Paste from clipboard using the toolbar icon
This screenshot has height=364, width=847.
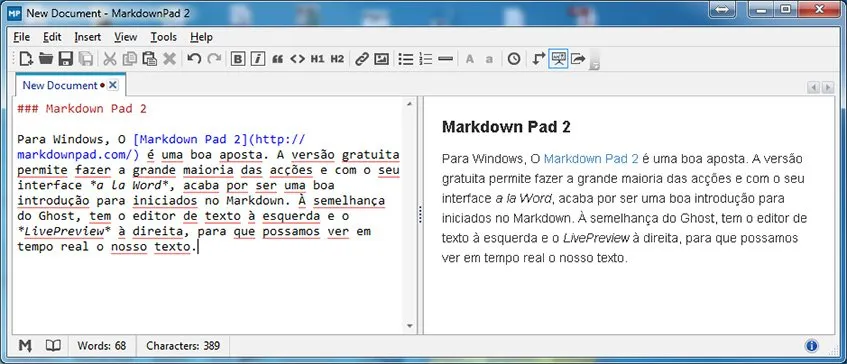150,59
